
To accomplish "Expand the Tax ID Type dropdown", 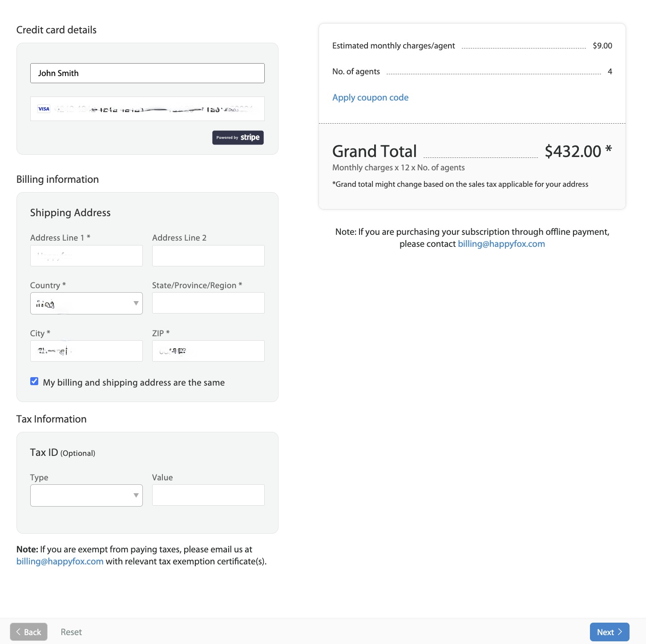I will [86, 495].
